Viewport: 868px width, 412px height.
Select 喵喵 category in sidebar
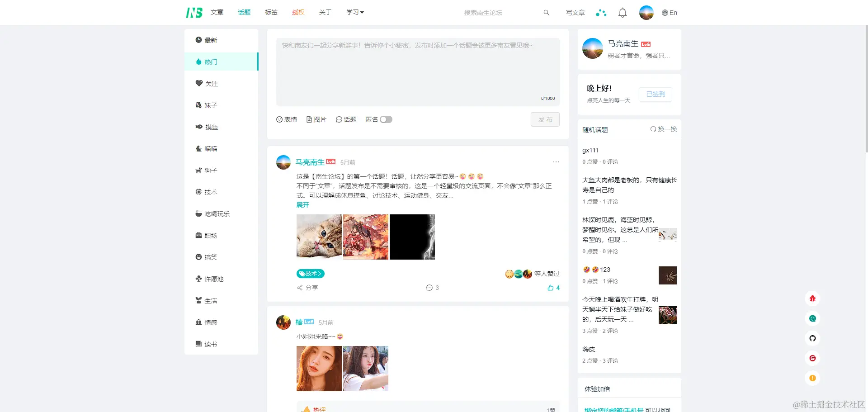[x=222, y=149]
